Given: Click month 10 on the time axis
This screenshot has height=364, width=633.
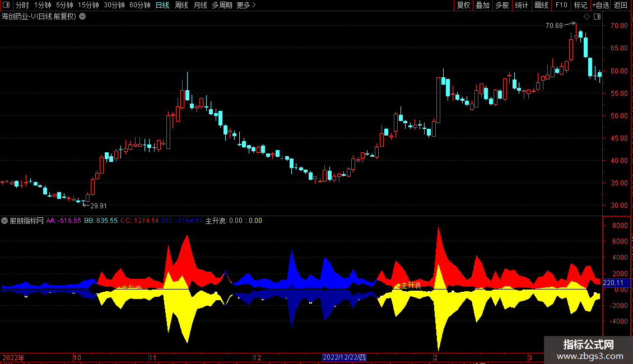Looking at the screenshot, I should pos(77,358).
